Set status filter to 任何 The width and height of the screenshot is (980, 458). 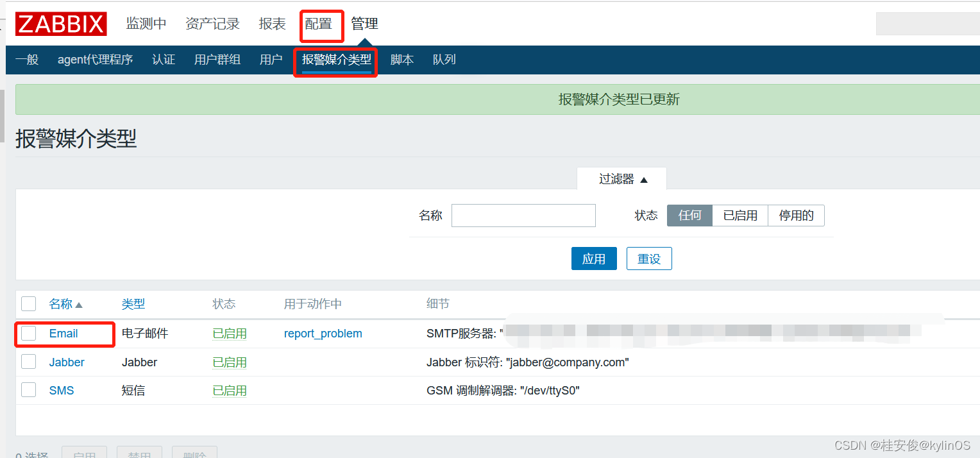pyautogui.click(x=690, y=216)
